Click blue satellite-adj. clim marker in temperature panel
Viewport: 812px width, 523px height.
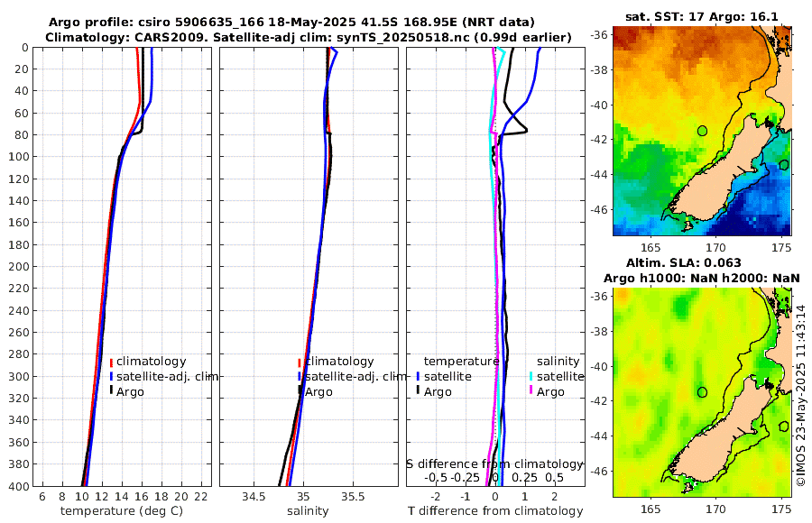(x=111, y=376)
